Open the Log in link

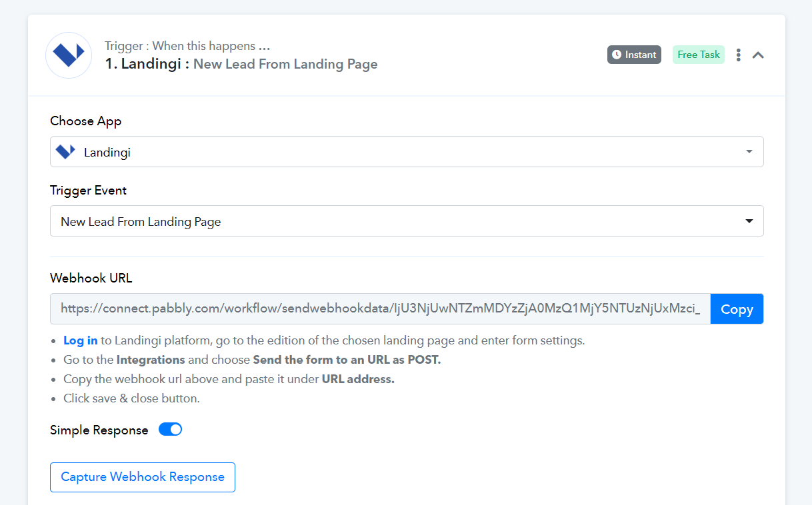[x=81, y=340]
